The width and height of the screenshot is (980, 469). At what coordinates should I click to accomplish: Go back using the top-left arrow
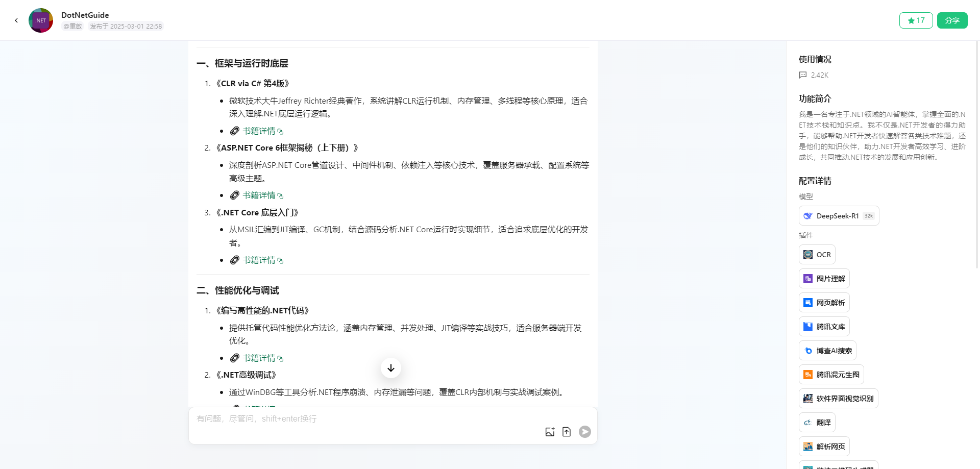click(x=16, y=20)
